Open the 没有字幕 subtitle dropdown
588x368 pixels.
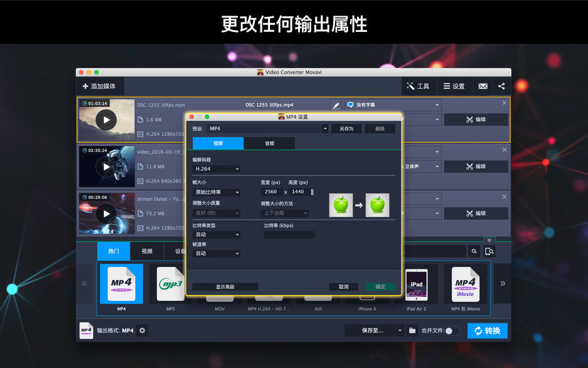(393, 104)
